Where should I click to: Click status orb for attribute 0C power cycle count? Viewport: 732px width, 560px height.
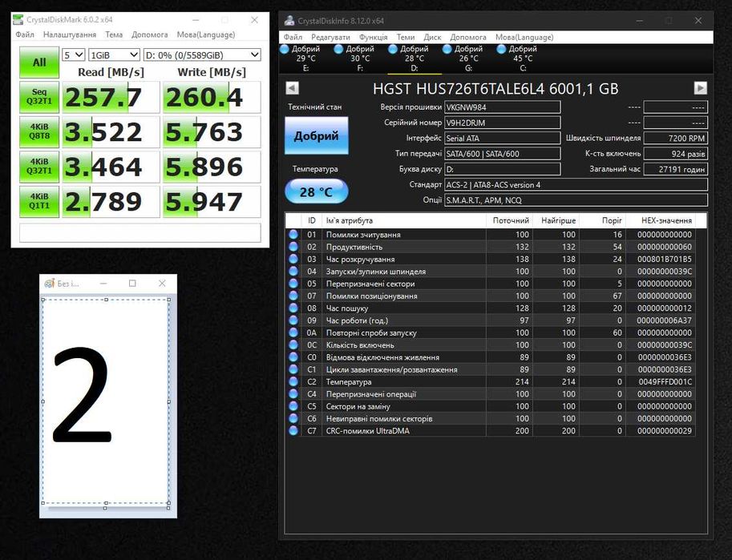point(293,344)
